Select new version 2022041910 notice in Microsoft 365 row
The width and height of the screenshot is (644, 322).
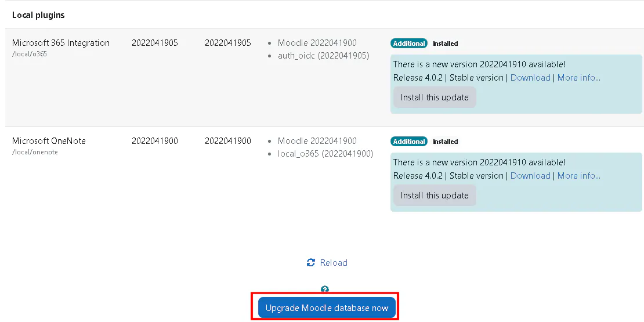pyautogui.click(x=479, y=64)
